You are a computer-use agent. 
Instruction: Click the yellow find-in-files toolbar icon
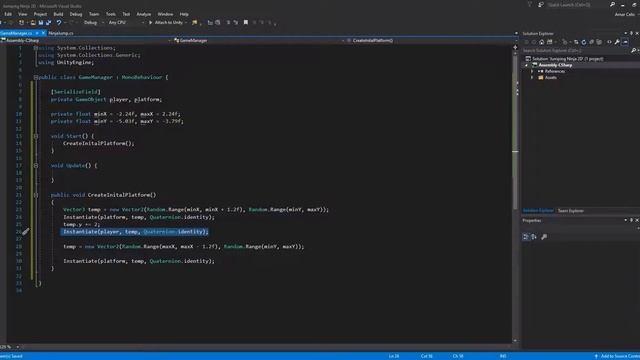(195, 23)
